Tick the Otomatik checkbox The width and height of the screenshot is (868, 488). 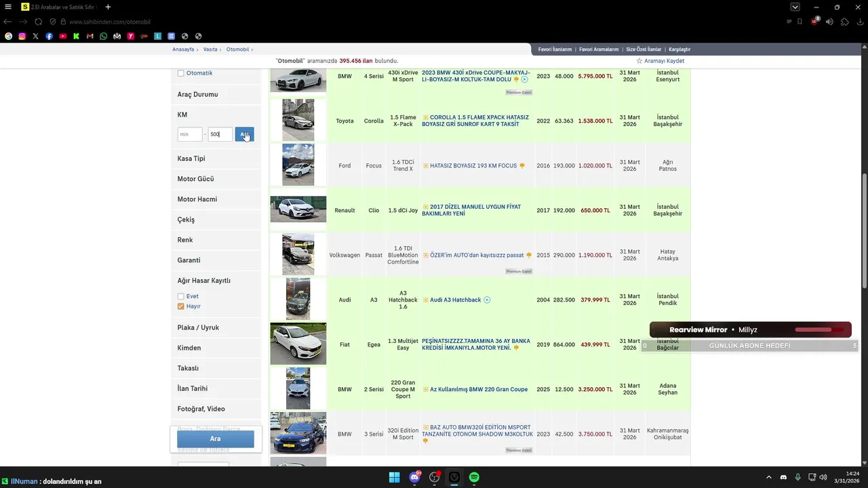click(x=180, y=73)
